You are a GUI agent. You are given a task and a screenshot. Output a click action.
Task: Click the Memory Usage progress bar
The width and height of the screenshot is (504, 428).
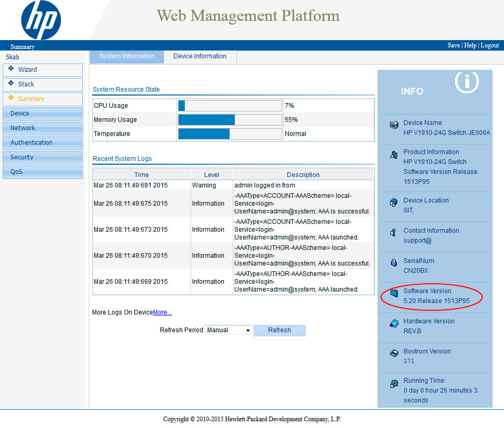(230, 120)
